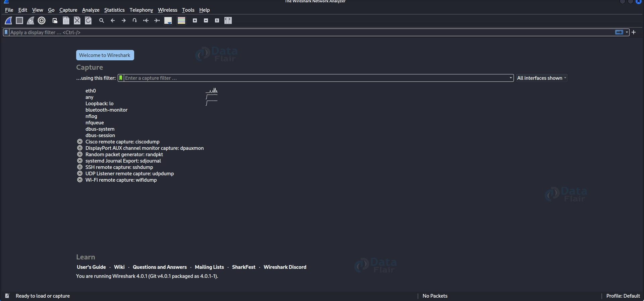644x301 pixels.
Task: Enlarge the main window text (zoom in)
Action: coord(195,21)
